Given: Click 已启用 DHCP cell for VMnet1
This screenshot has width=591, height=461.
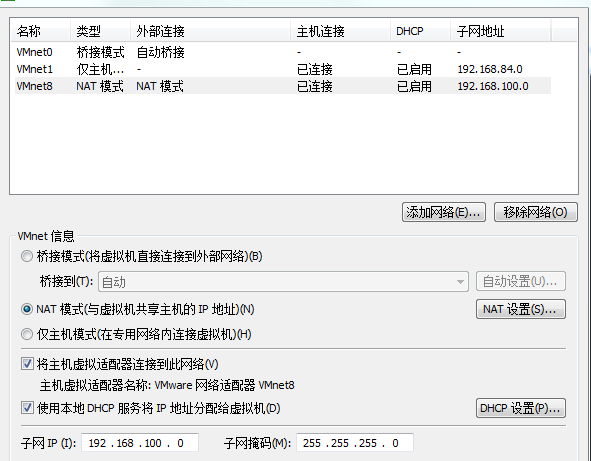Looking at the screenshot, I should tap(414, 69).
